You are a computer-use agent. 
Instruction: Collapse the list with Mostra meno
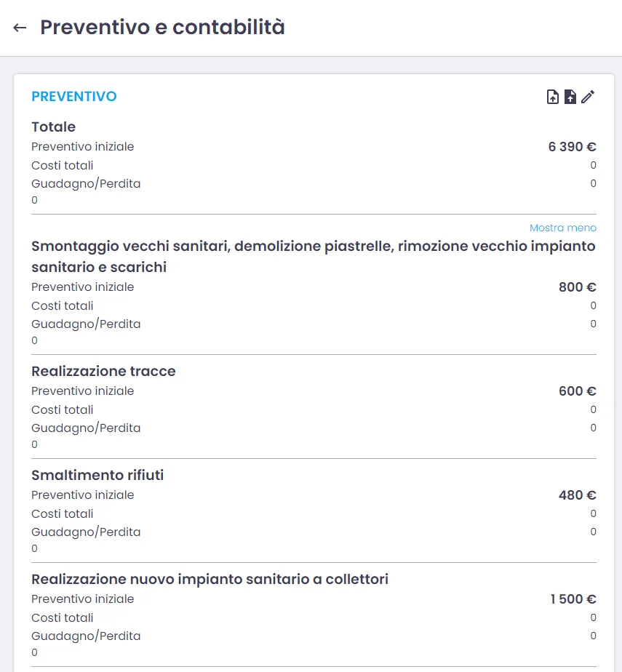coord(562,228)
